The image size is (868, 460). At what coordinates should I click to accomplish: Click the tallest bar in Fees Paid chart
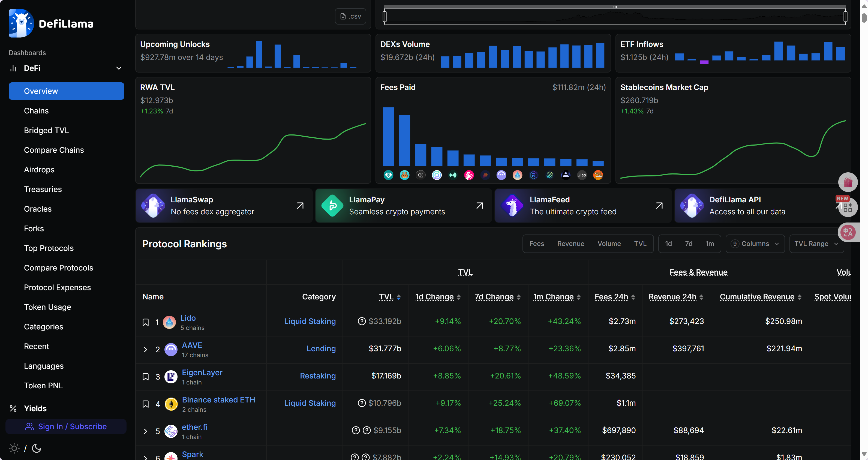point(388,136)
